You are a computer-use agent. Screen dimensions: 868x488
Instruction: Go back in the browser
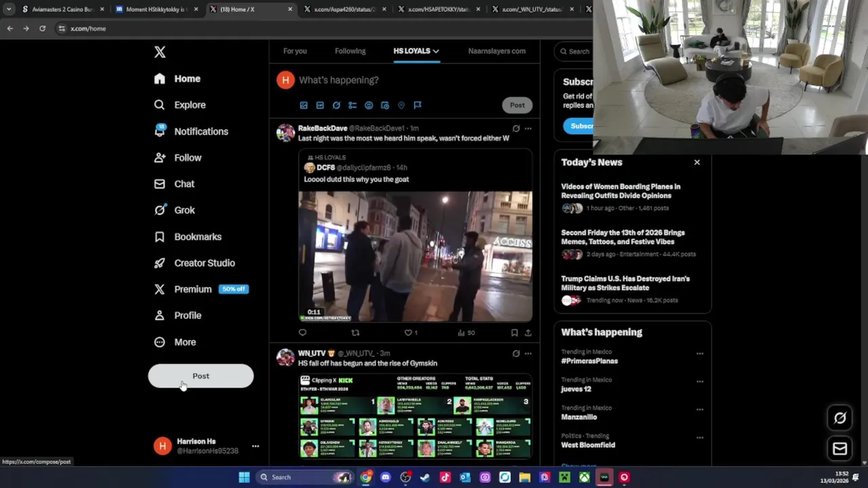click(9, 28)
